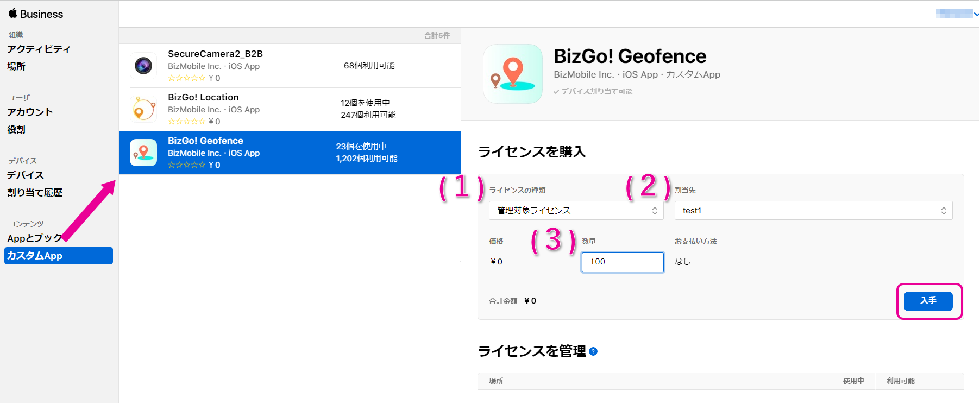The height and width of the screenshot is (404, 980).
Task: Select the SecureCamera2_B2B list row
Action: [x=290, y=66]
